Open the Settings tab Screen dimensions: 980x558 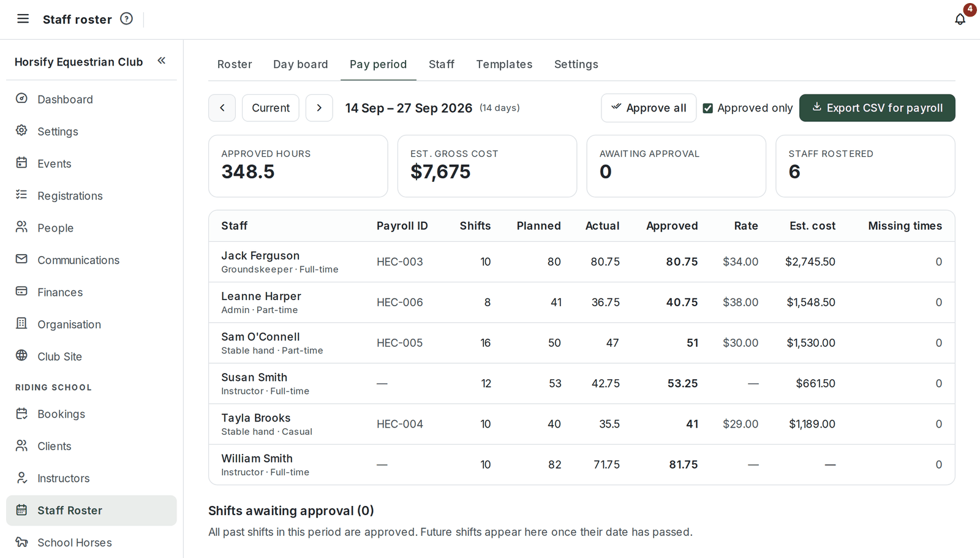[576, 64]
